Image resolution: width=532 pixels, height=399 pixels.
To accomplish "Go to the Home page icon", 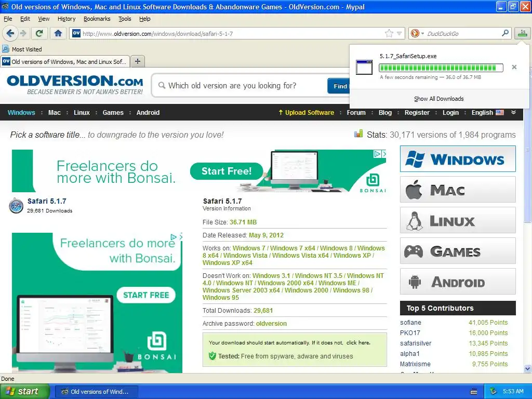I will pyautogui.click(x=58, y=33).
